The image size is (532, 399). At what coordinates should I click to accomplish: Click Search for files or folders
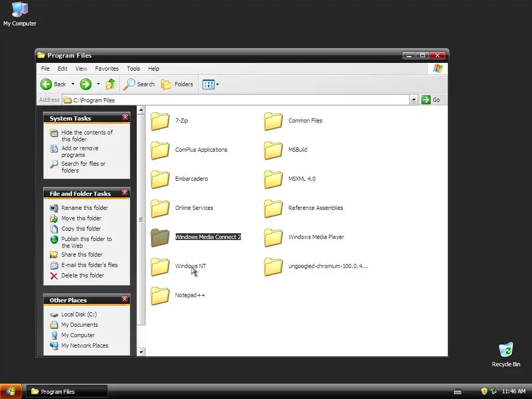pyautogui.click(x=78, y=167)
